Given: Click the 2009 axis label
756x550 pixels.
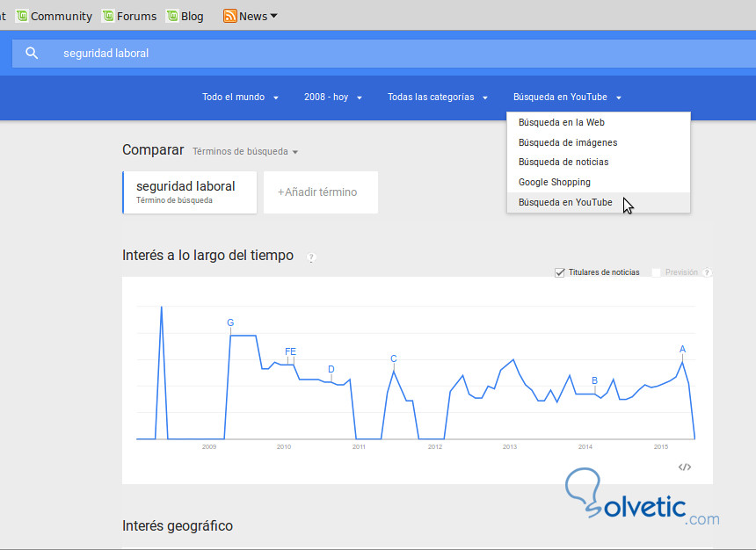Looking at the screenshot, I should click(209, 447).
